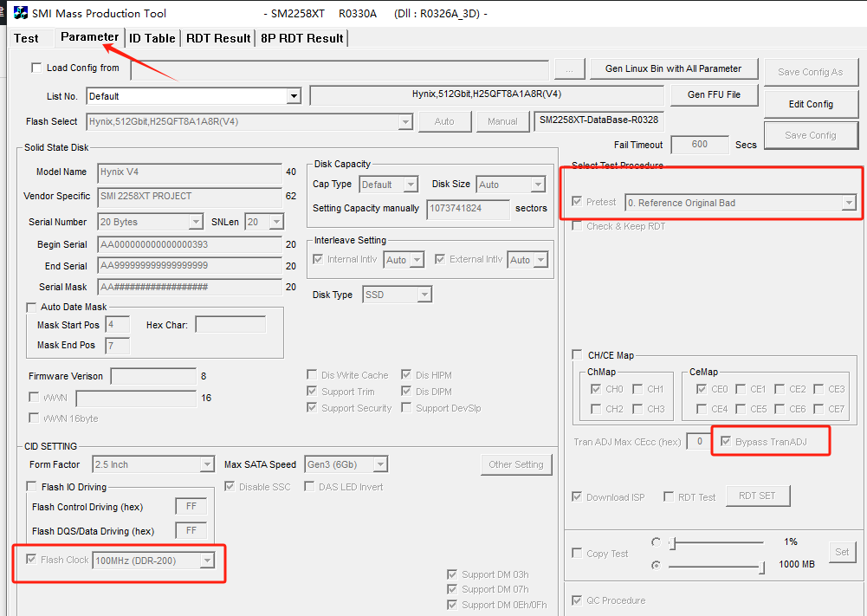Image resolution: width=867 pixels, height=616 pixels.
Task: Click the Begin Serial input field
Action: coord(190,244)
